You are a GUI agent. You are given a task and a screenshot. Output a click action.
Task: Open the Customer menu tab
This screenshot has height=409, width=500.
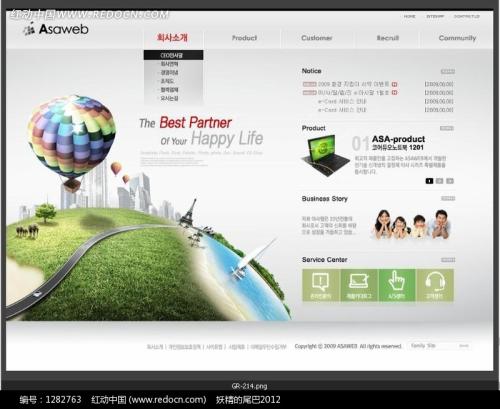point(317,38)
